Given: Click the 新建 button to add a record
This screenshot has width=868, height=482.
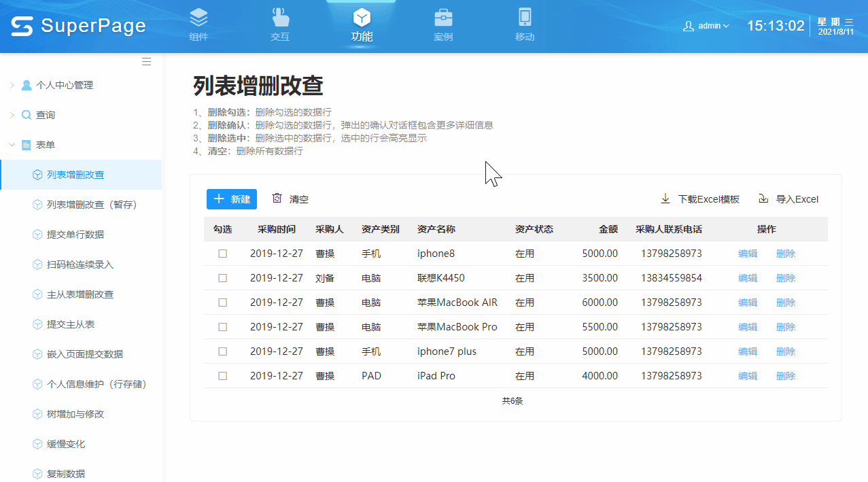Looking at the screenshot, I should pos(231,199).
